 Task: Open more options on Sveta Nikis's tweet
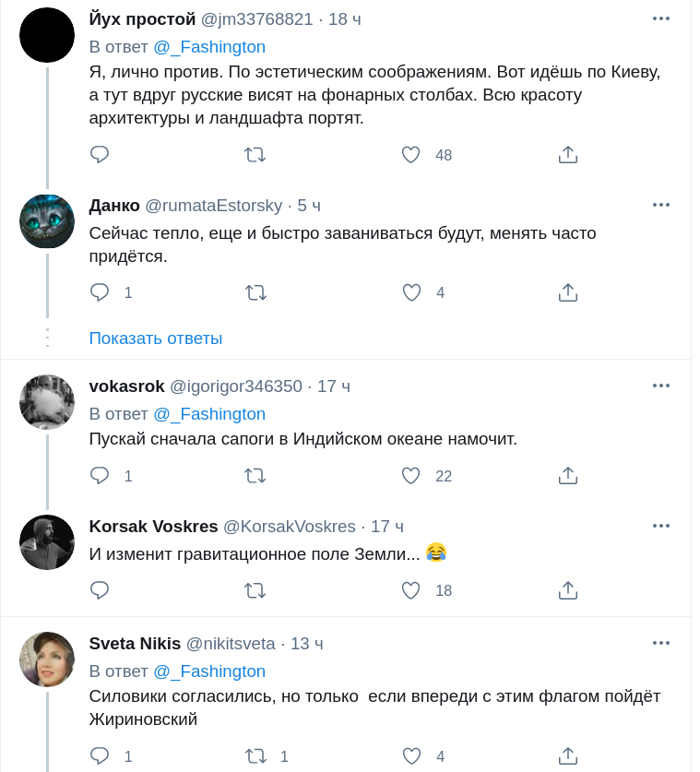tap(661, 643)
